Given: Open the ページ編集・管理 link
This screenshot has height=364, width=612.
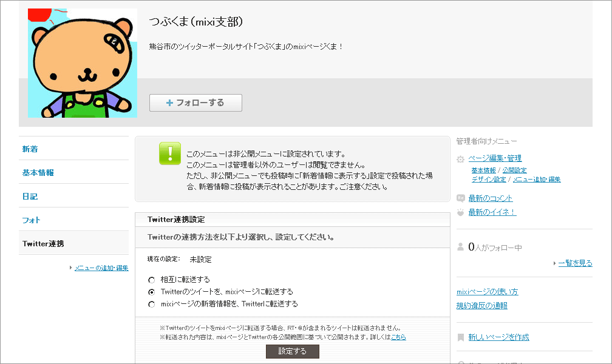Looking at the screenshot, I should click(495, 158).
